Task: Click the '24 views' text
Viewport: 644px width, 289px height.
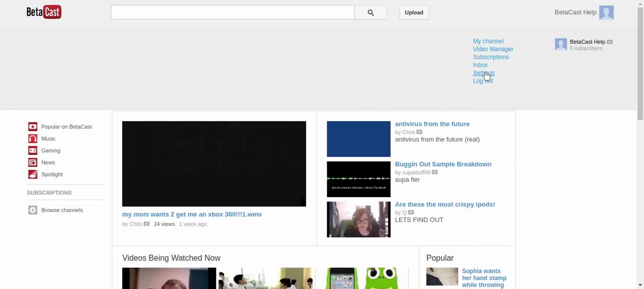Action: pos(164,224)
